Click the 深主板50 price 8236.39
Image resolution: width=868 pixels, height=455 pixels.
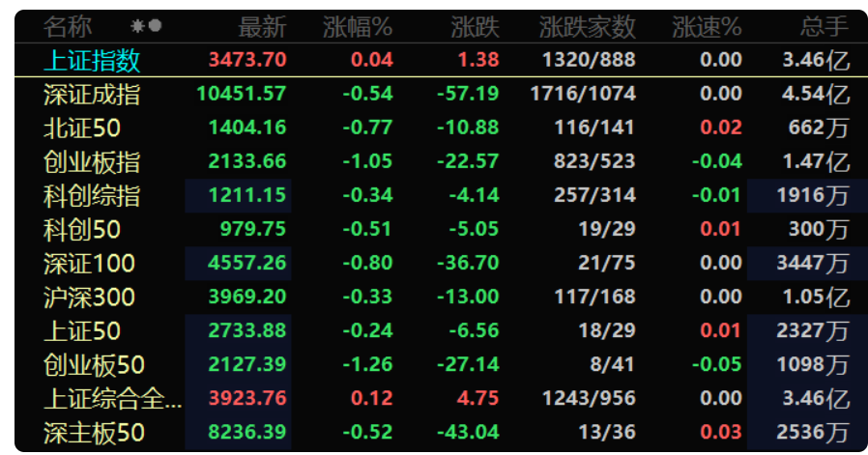click(246, 432)
